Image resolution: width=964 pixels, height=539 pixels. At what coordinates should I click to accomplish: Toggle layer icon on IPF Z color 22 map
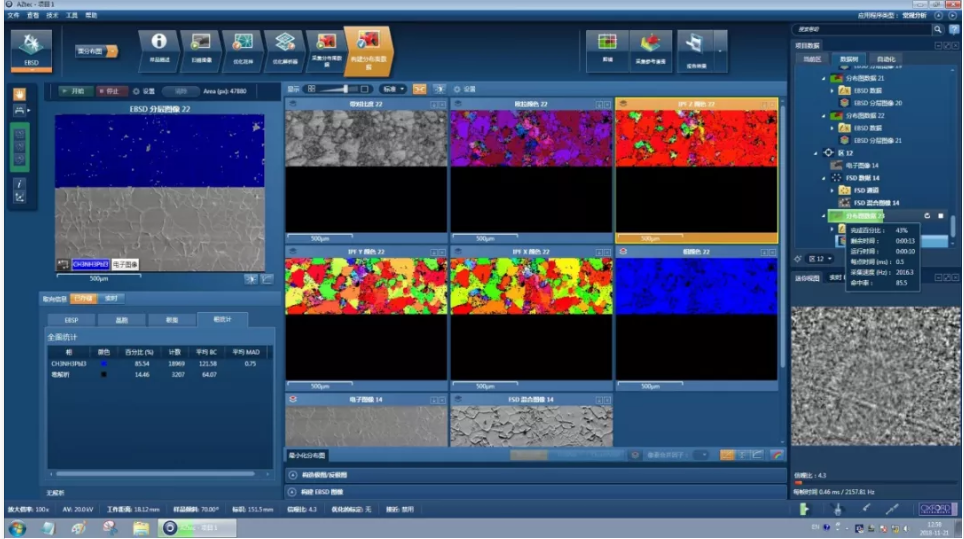coord(623,104)
